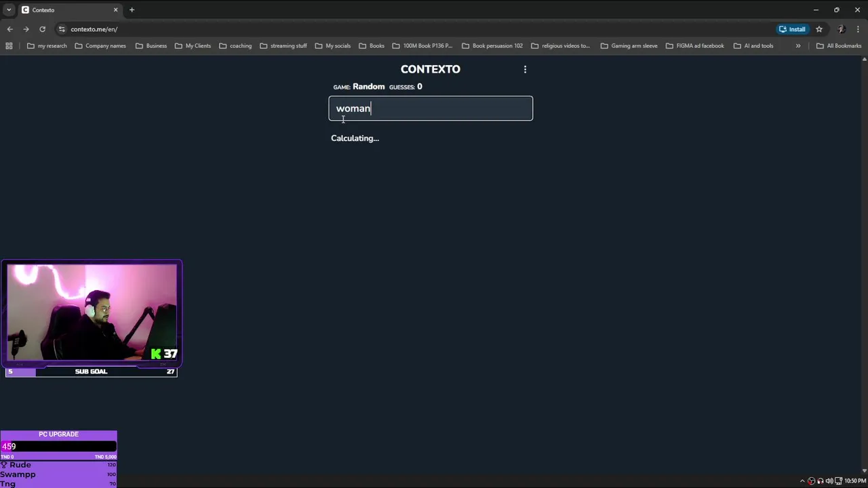
Task: Open the 'Company names' bookmark folder
Action: (100, 45)
